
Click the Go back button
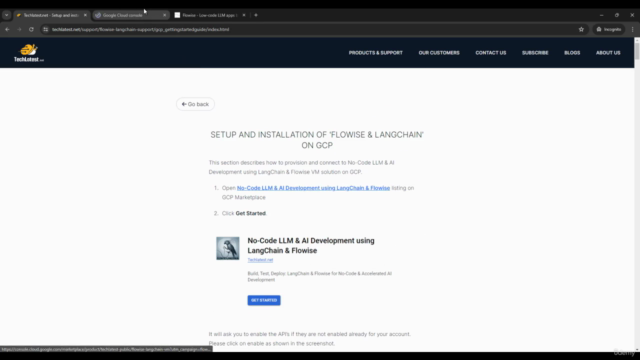[x=195, y=104]
